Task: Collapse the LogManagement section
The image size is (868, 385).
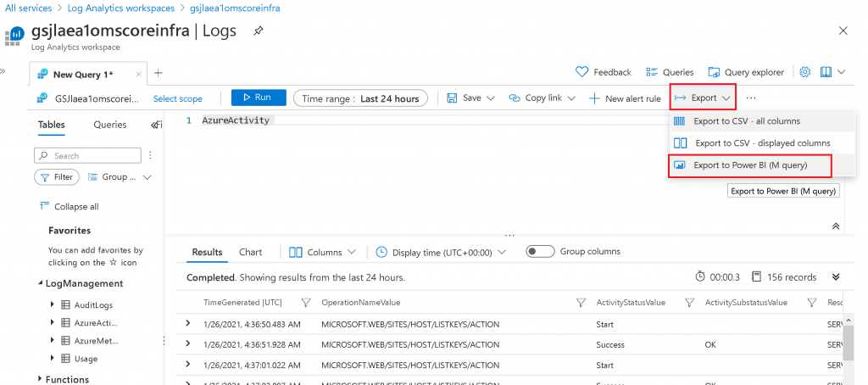Action: 41,283
